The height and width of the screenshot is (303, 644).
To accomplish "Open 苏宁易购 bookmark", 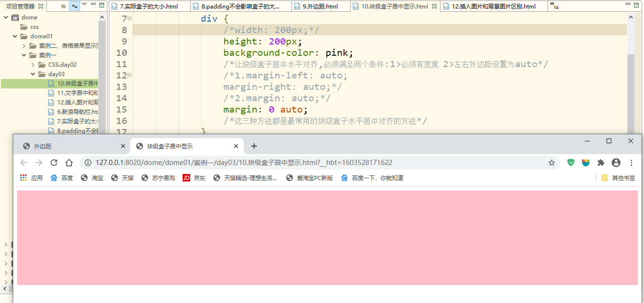I will click(x=159, y=178).
